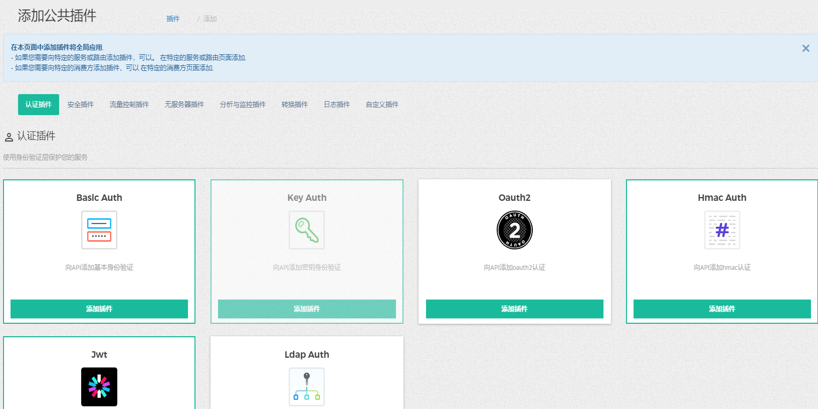Dismiss the blue info banner
This screenshot has width=818, height=419.
coord(805,48)
